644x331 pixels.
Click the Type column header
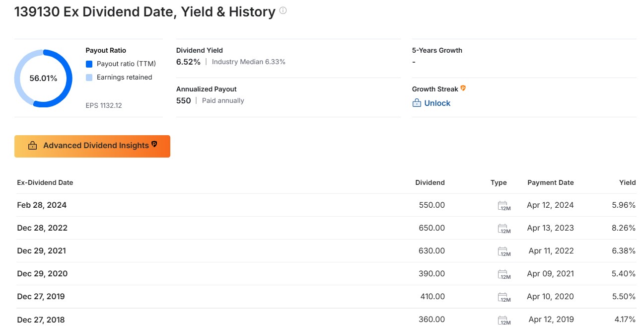pyautogui.click(x=499, y=182)
